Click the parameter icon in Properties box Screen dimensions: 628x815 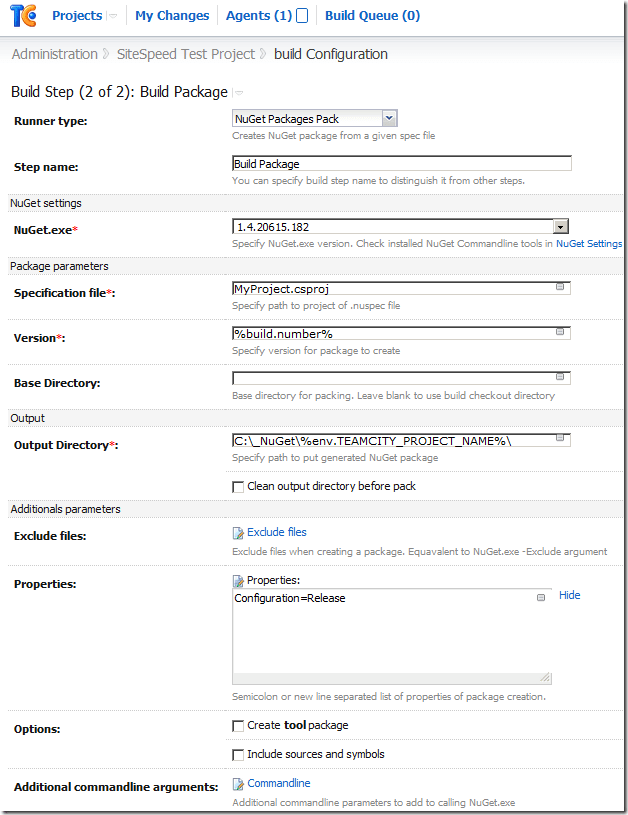click(541, 598)
